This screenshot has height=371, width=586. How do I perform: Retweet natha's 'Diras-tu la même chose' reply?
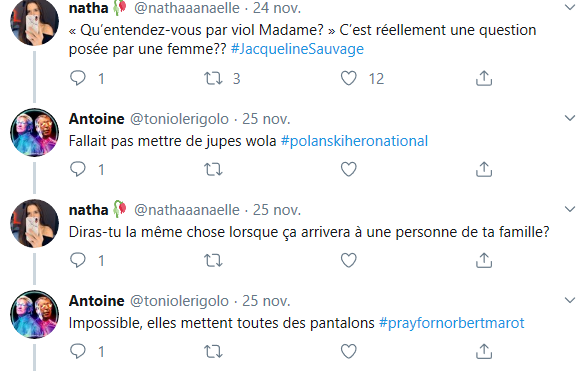pos(213,260)
